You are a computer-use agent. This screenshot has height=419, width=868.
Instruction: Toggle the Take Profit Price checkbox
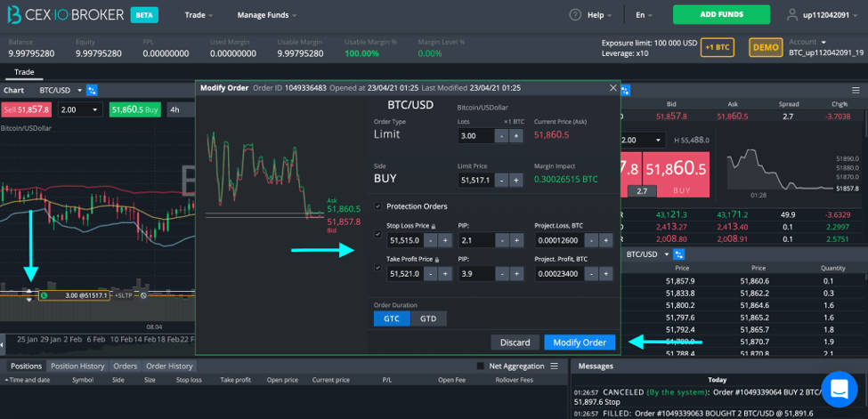click(x=378, y=268)
